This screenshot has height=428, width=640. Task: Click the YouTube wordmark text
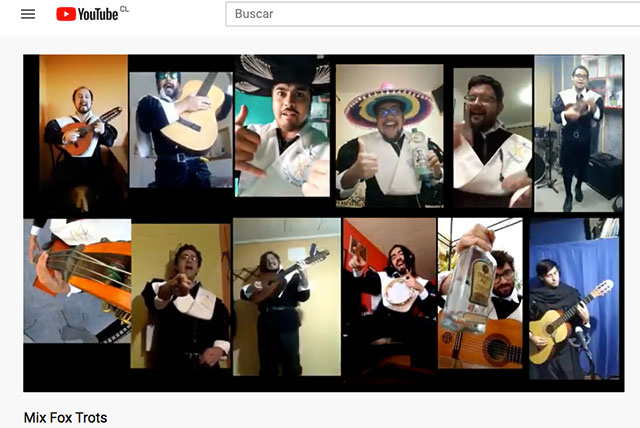click(97, 15)
